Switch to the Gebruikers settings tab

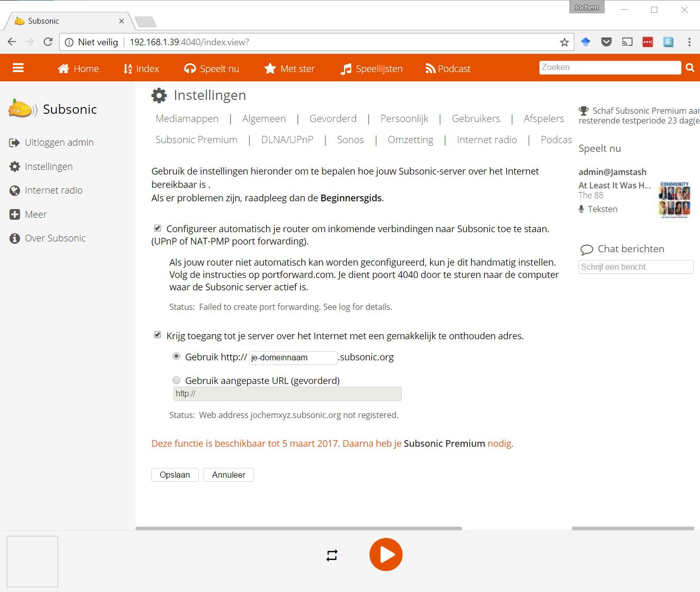click(476, 118)
